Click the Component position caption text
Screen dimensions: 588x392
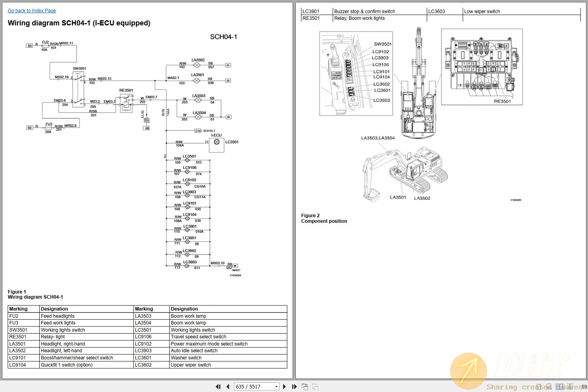click(324, 221)
